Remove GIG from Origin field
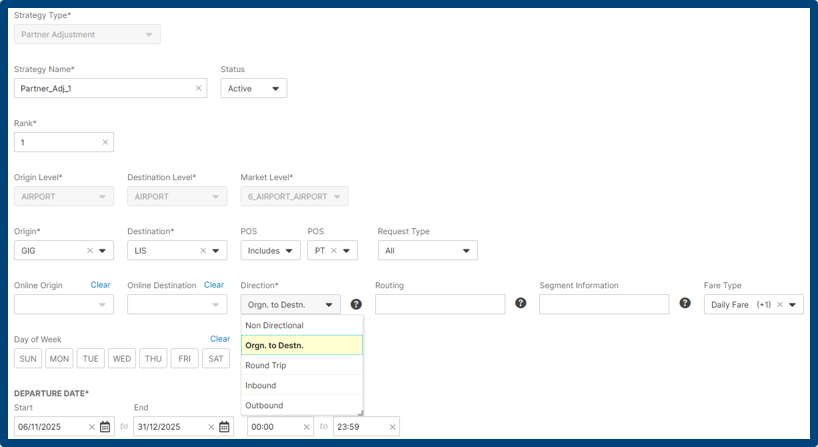The image size is (818, 447). pos(90,250)
